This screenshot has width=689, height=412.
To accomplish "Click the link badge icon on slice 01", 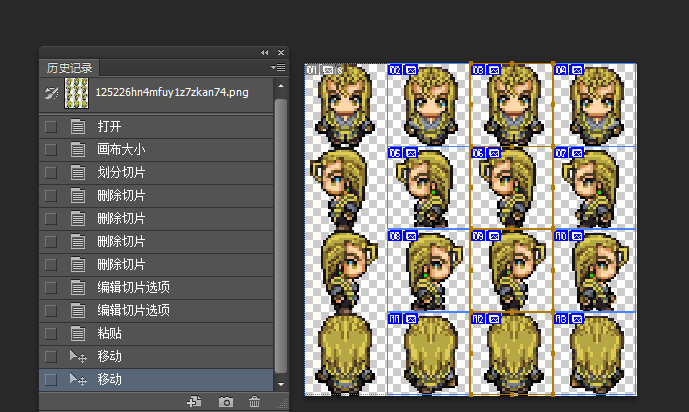I will 340,70.
